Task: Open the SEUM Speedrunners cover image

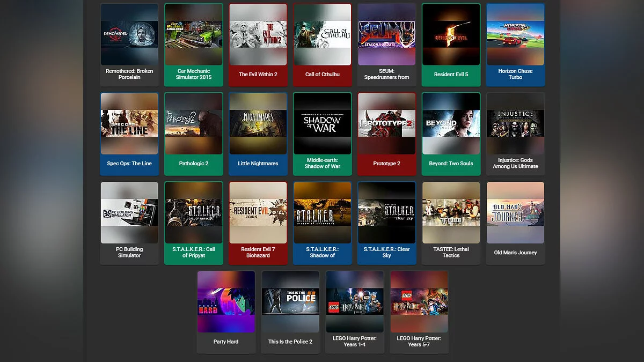Action: 387,34
